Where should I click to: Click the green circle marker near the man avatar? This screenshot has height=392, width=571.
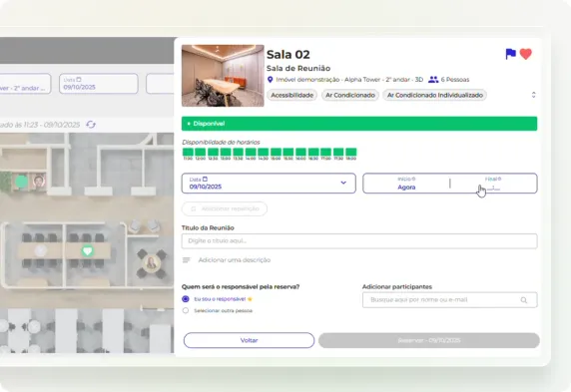(22, 182)
